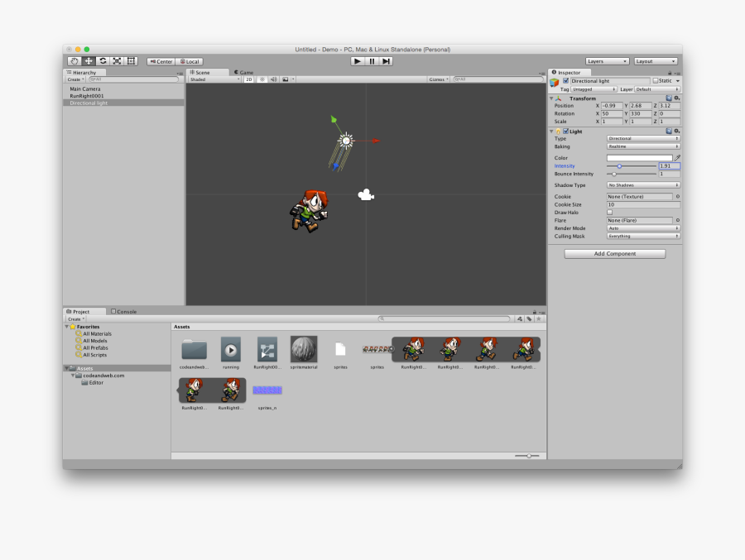745x560 pixels.
Task: Switch to the Game tab
Action: tap(243, 72)
